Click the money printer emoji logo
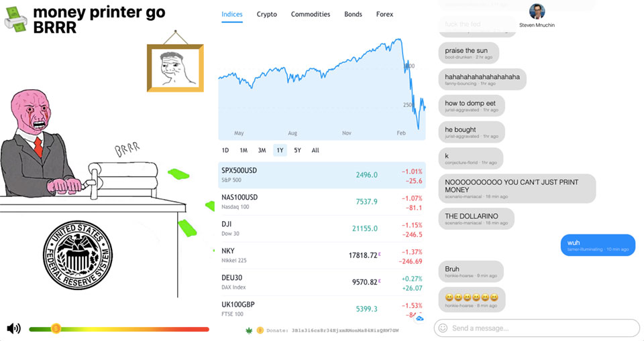Viewport: 644px width, 341px height. tap(16, 21)
